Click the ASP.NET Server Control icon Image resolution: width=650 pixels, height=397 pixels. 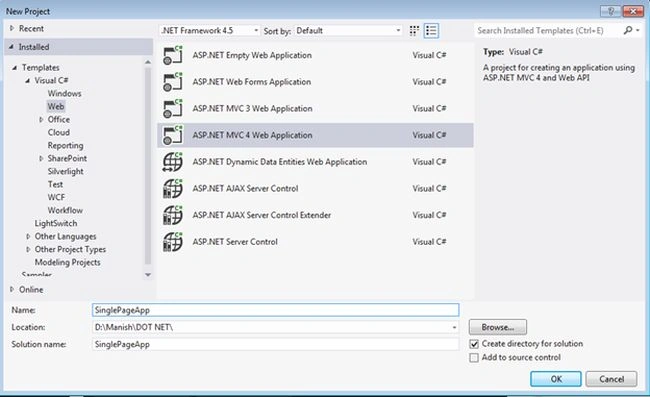click(173, 242)
